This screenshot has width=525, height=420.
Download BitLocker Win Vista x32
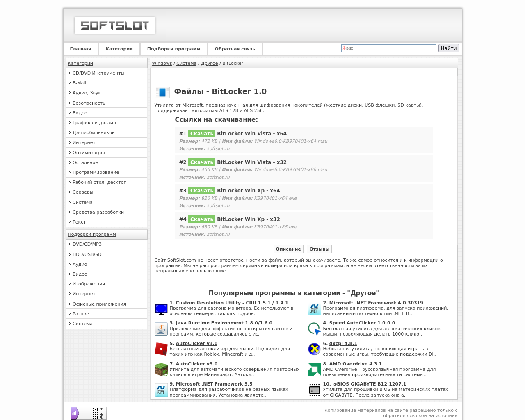[202, 162]
